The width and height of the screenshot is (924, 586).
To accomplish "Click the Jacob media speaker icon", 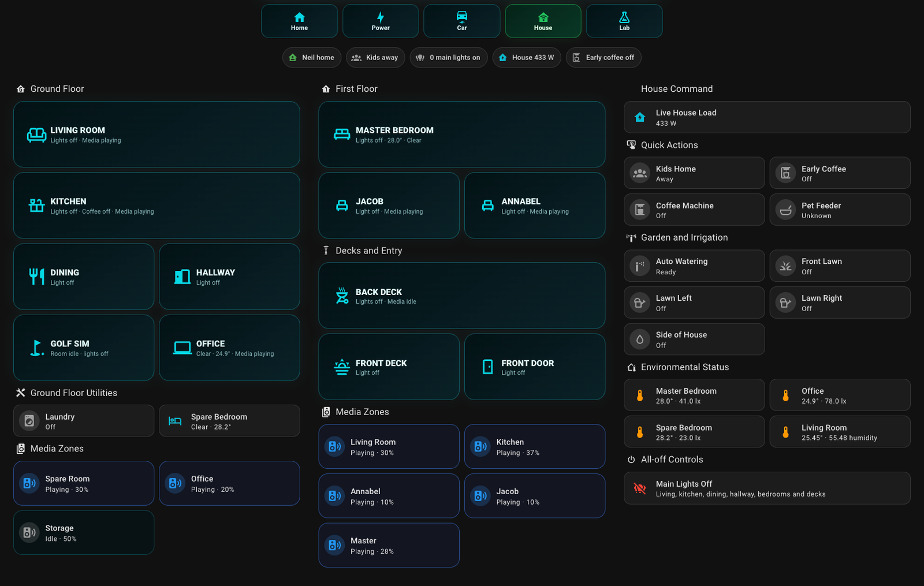I will coord(480,496).
